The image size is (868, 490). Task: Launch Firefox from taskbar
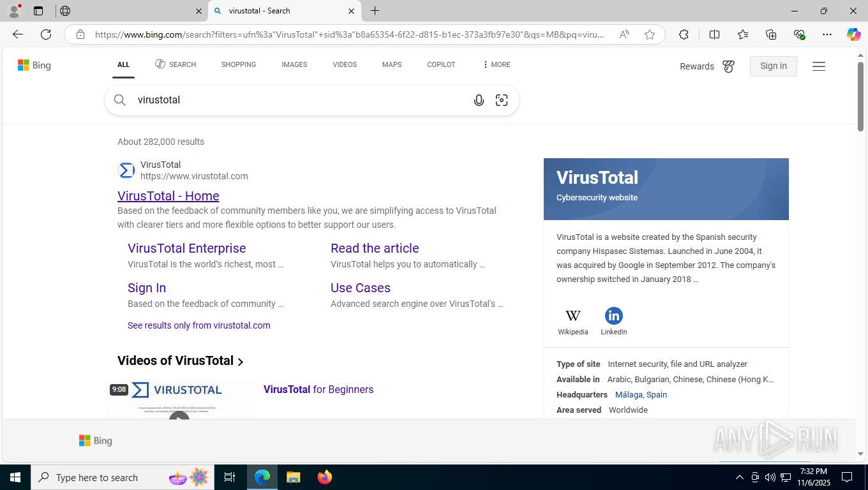pos(325,477)
